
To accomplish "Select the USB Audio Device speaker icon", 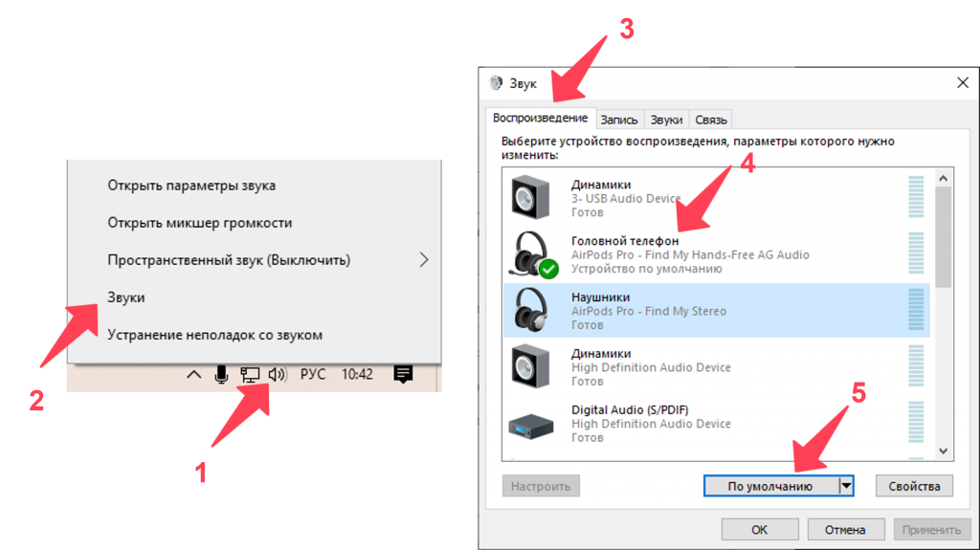I will pyautogui.click(x=533, y=198).
